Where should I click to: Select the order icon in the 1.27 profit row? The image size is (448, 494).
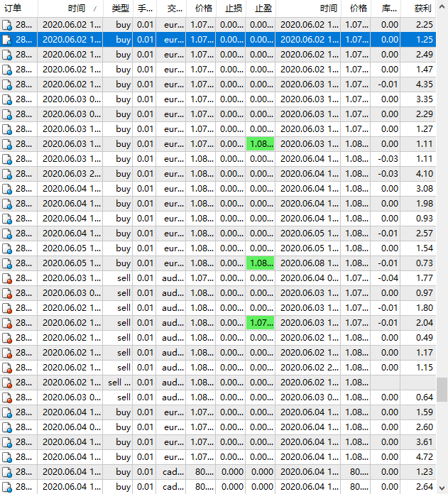pyautogui.click(x=7, y=129)
